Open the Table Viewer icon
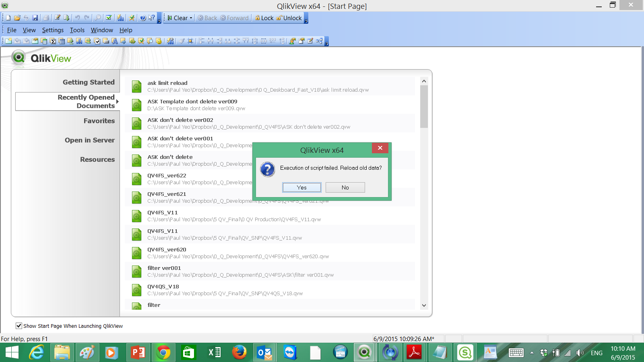This screenshot has width=644, height=362. (x=319, y=41)
